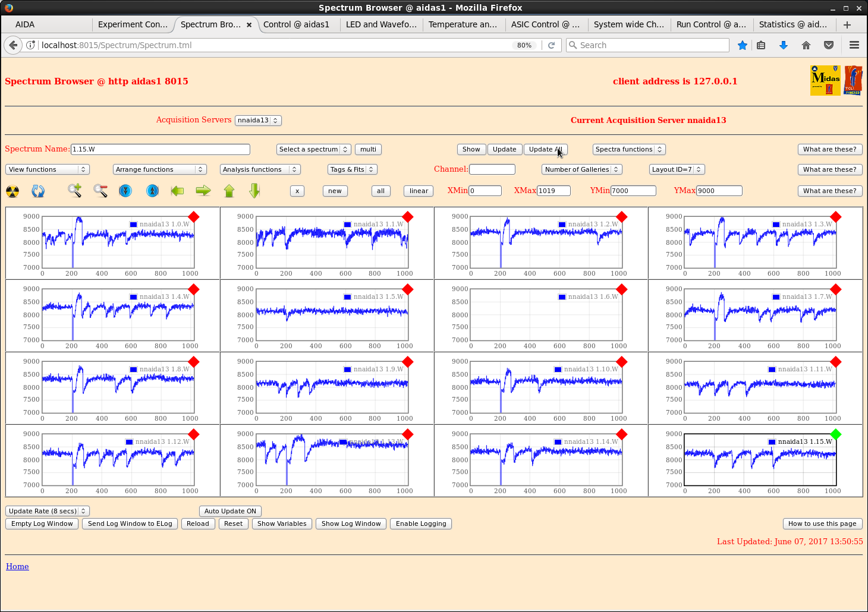Click the site info icon in URL bar

tap(31, 45)
